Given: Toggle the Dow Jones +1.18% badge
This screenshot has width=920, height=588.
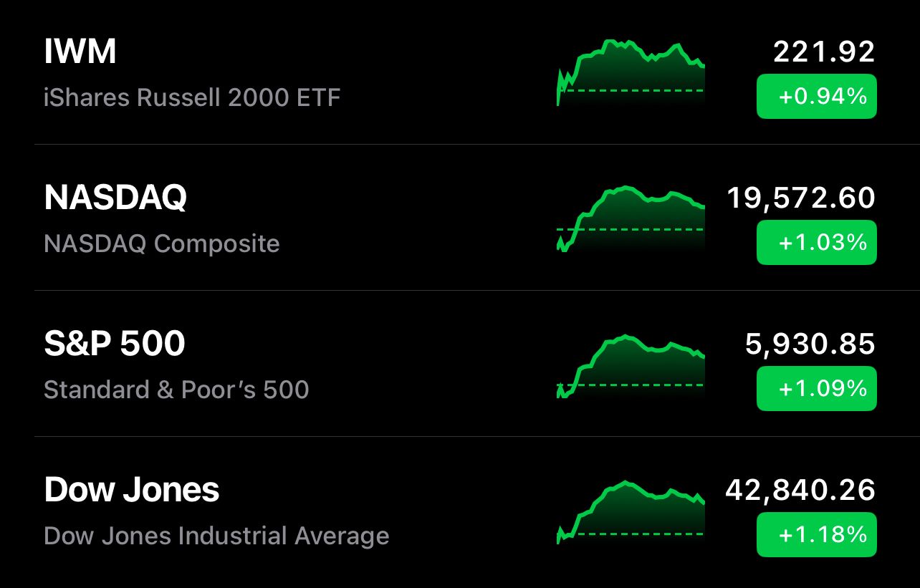Looking at the screenshot, I should click(817, 534).
